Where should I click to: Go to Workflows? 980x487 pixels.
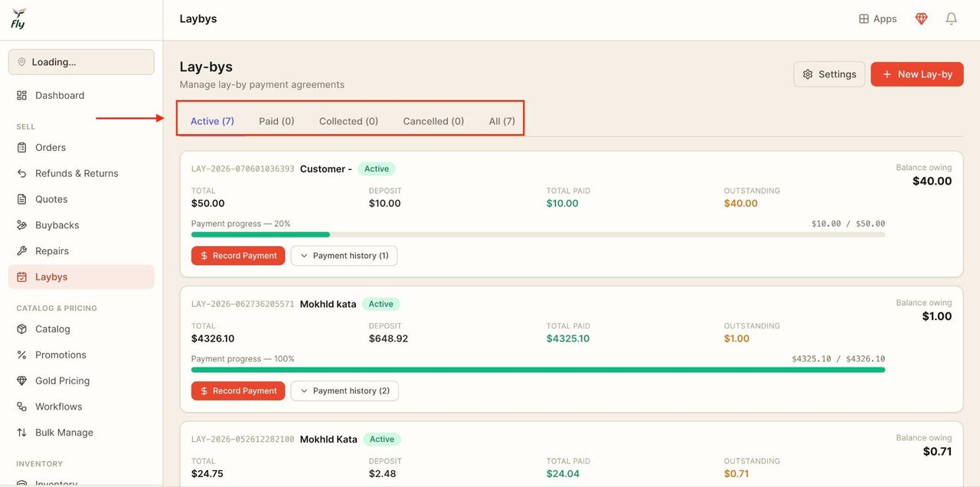pos(81,407)
